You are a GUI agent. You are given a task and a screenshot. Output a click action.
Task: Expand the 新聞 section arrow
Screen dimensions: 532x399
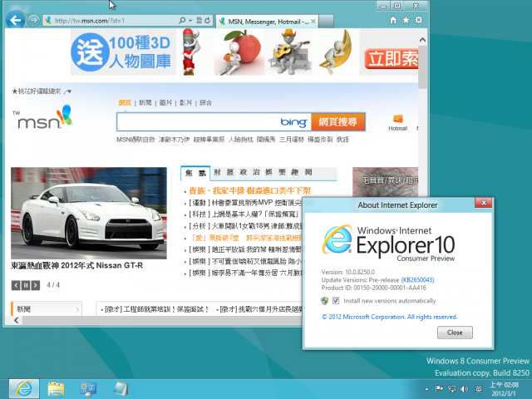tap(77, 309)
